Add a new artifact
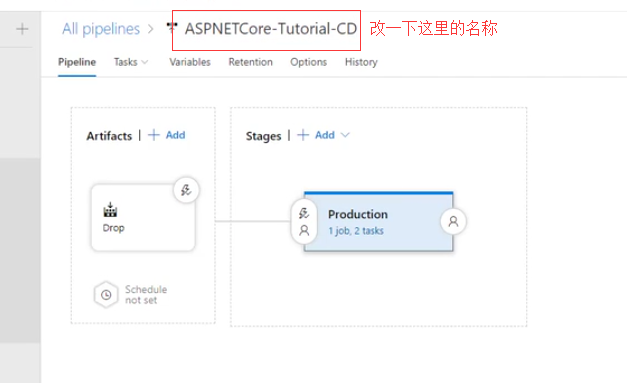 click(x=175, y=135)
